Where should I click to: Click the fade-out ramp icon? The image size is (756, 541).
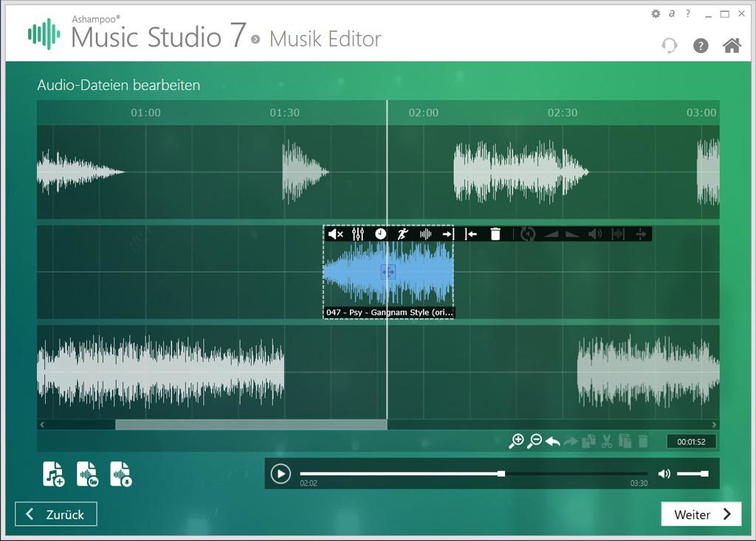pyautogui.click(x=572, y=235)
